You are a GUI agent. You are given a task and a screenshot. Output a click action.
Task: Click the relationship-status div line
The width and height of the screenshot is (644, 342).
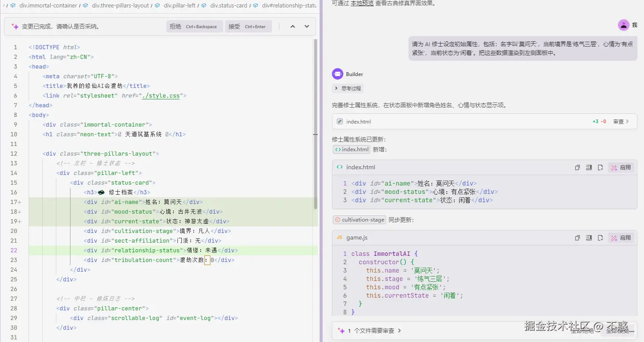click(161, 250)
